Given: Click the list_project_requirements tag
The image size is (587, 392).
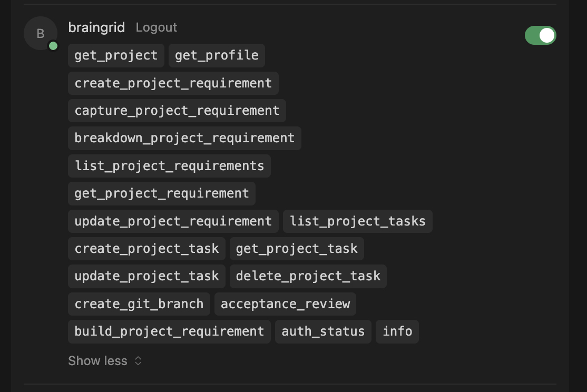Looking at the screenshot, I should (x=169, y=166).
